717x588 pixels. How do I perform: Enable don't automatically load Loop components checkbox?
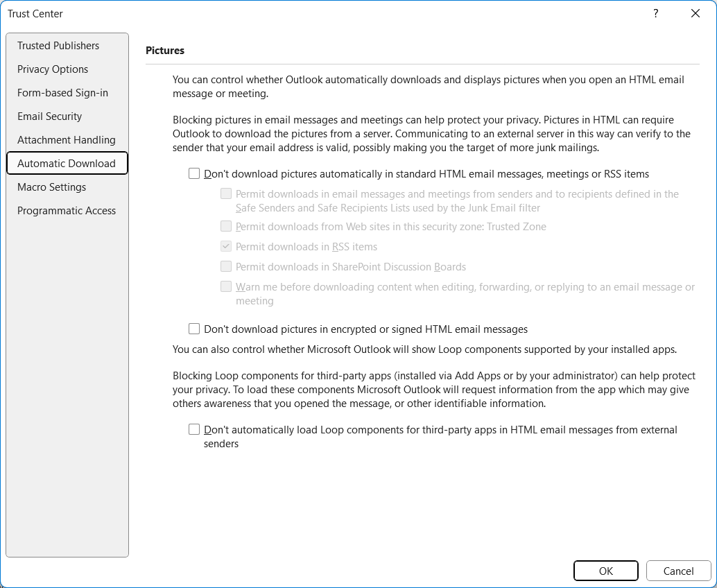tap(194, 430)
